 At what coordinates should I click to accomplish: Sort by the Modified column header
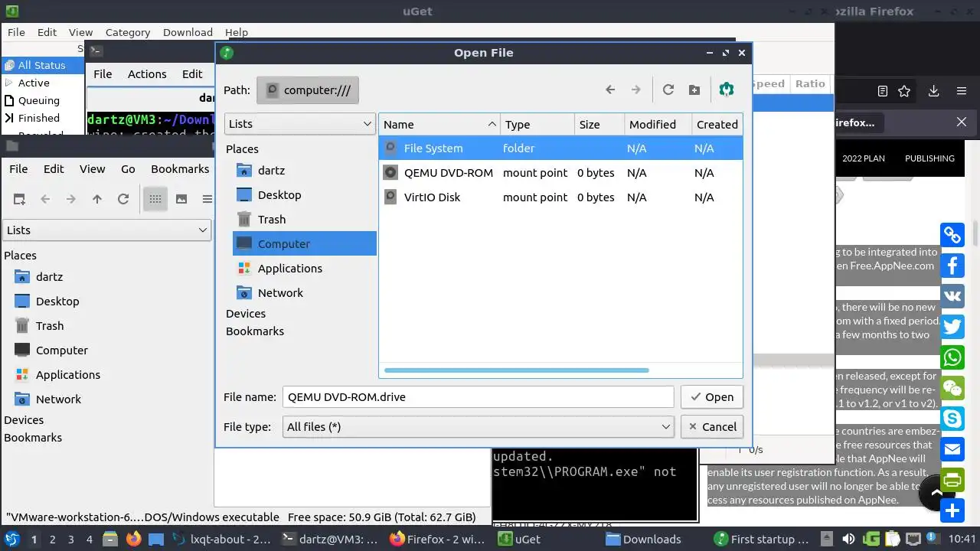click(656, 124)
